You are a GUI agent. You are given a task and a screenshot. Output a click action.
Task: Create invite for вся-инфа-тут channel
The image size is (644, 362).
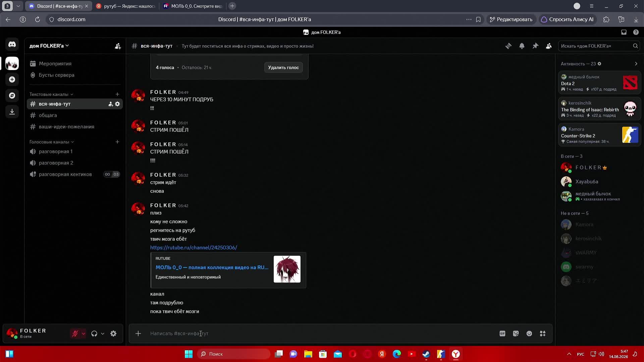[110, 104]
